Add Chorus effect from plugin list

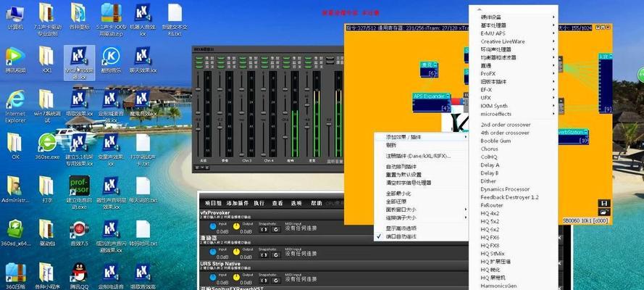[514, 149]
